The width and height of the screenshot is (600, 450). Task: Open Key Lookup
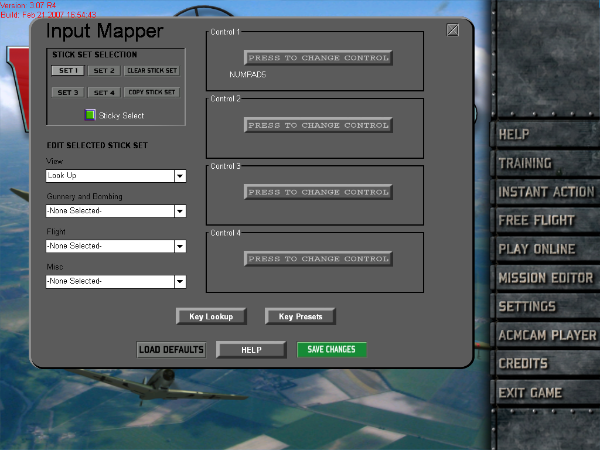(211, 316)
